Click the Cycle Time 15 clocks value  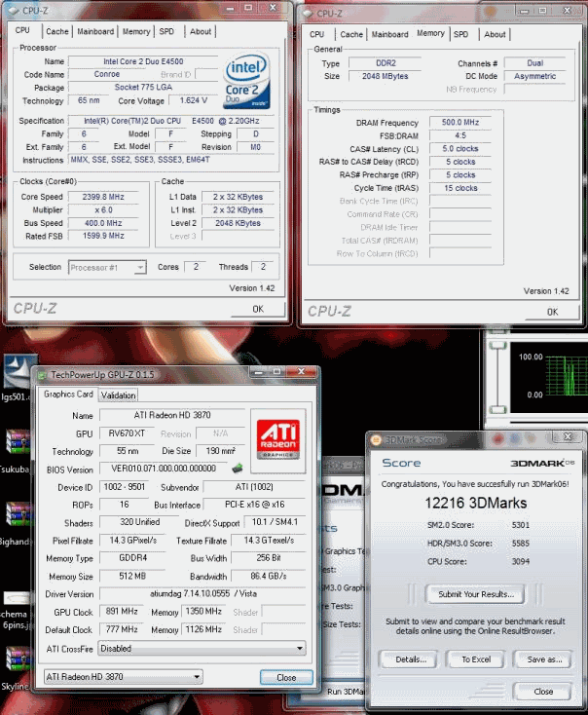click(x=460, y=188)
